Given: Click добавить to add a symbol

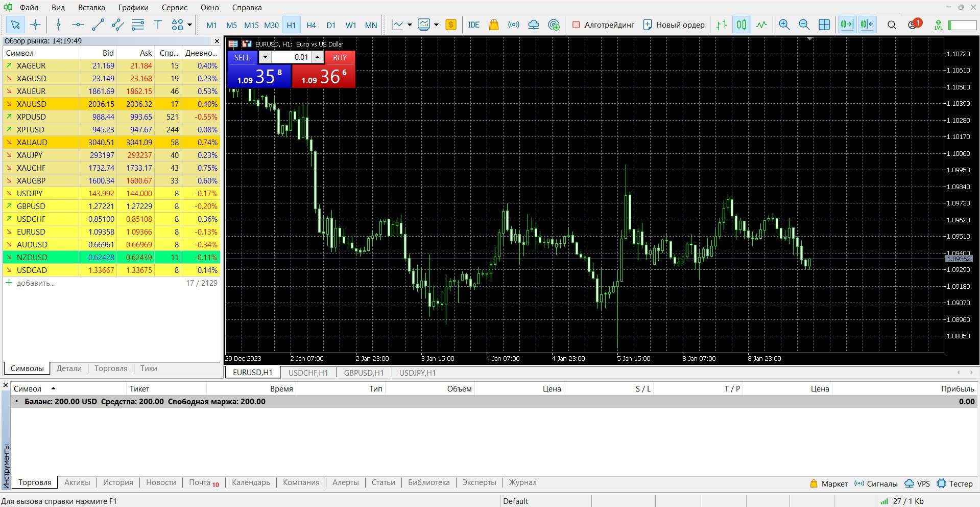Looking at the screenshot, I should point(35,283).
